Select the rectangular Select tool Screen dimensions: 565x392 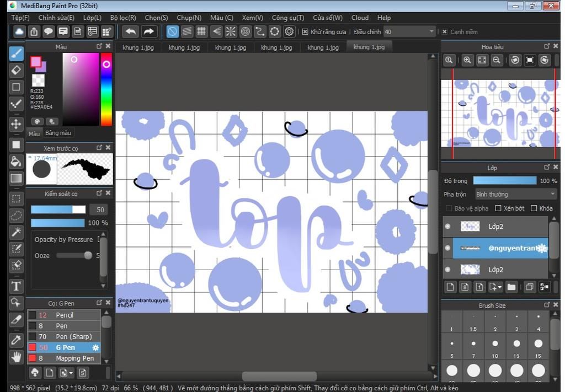coord(16,198)
